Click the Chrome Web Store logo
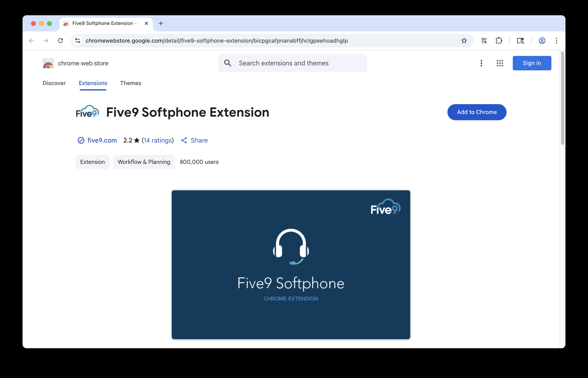The image size is (588, 378). pyautogui.click(x=48, y=63)
